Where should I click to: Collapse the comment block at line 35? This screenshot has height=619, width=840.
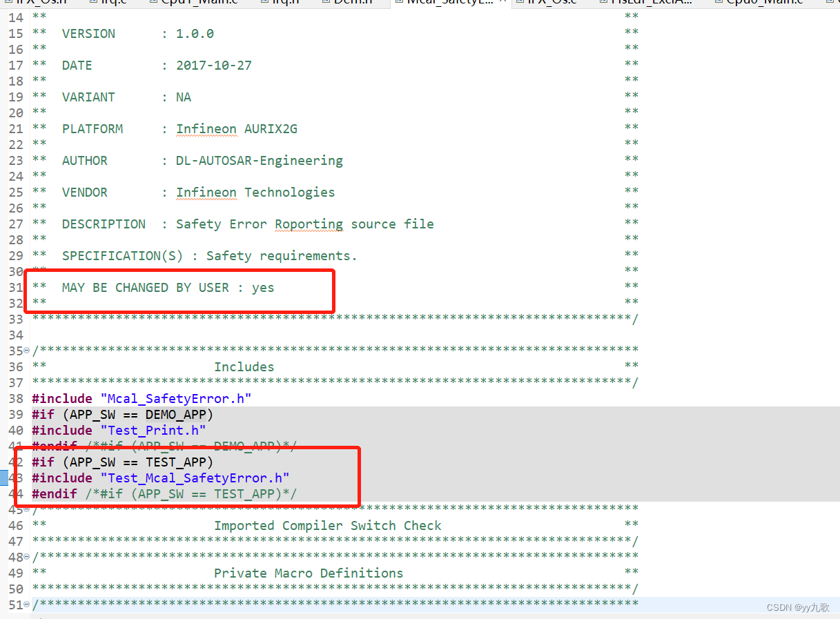(27, 351)
